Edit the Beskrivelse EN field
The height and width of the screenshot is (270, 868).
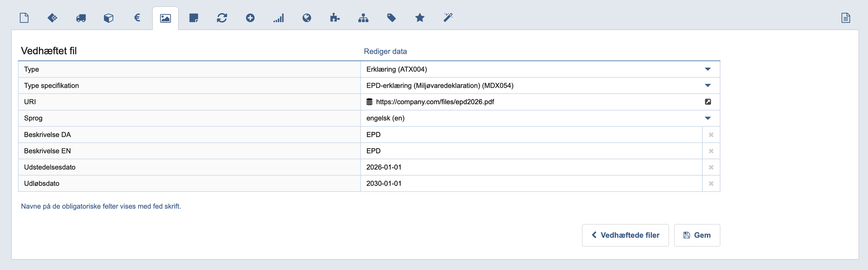531,151
